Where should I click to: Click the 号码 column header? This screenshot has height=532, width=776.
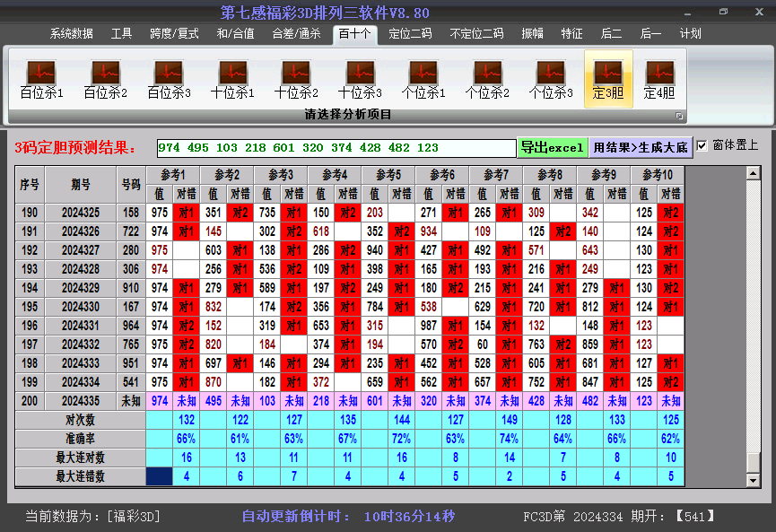[131, 185]
